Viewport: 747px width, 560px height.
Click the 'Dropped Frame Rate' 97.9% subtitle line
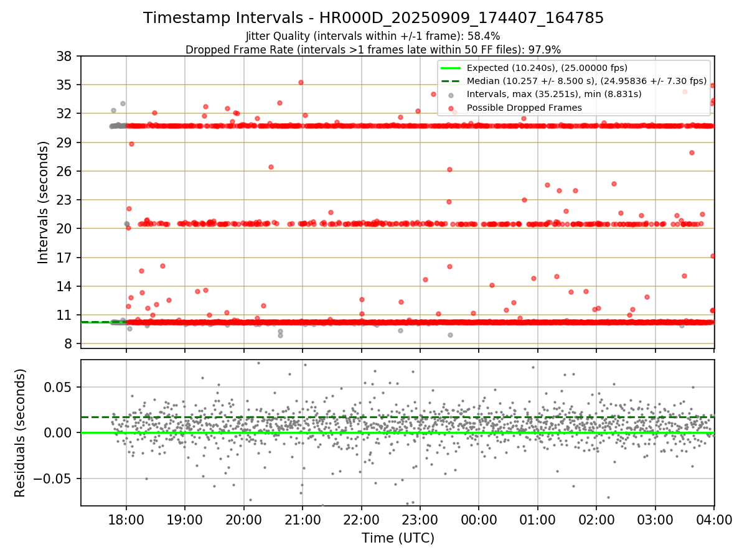click(374, 49)
